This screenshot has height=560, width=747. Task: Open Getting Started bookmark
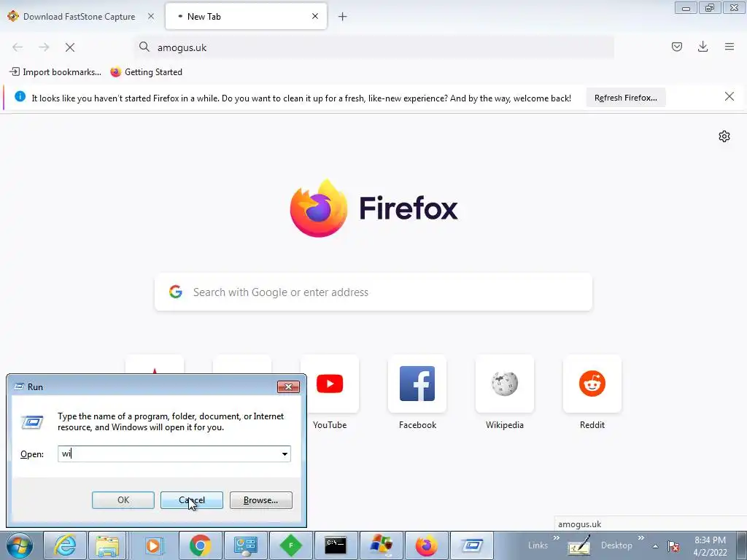(x=146, y=72)
